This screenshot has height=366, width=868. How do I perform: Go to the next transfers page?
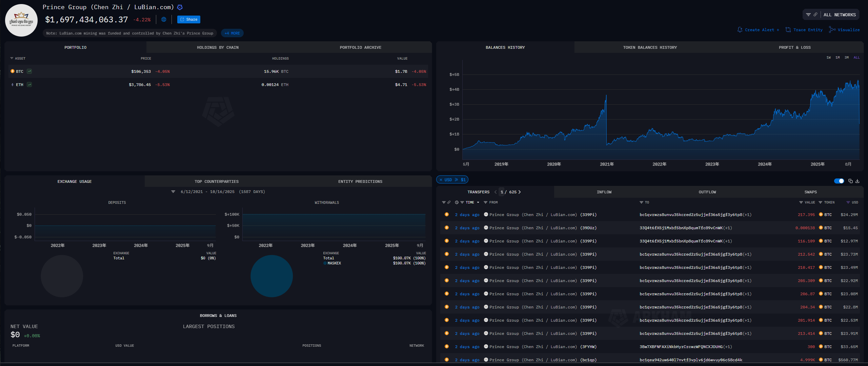point(520,192)
